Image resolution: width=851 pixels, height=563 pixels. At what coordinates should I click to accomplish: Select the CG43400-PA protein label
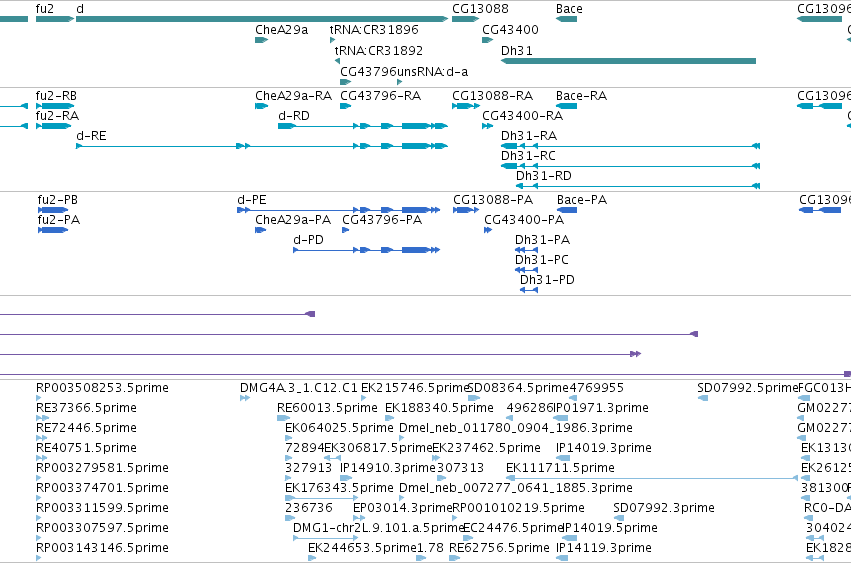click(x=524, y=220)
